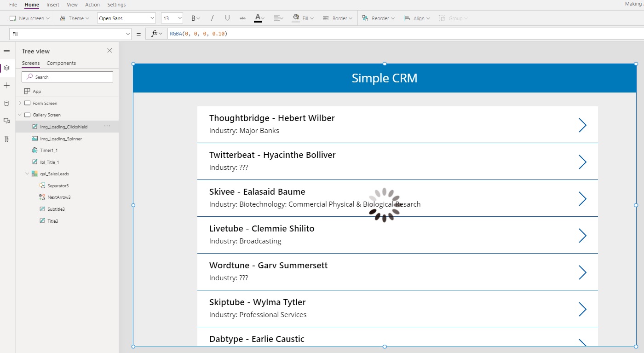Image resolution: width=644 pixels, height=353 pixels.
Task: Open the Data sources panel icon
Action: tap(6, 103)
